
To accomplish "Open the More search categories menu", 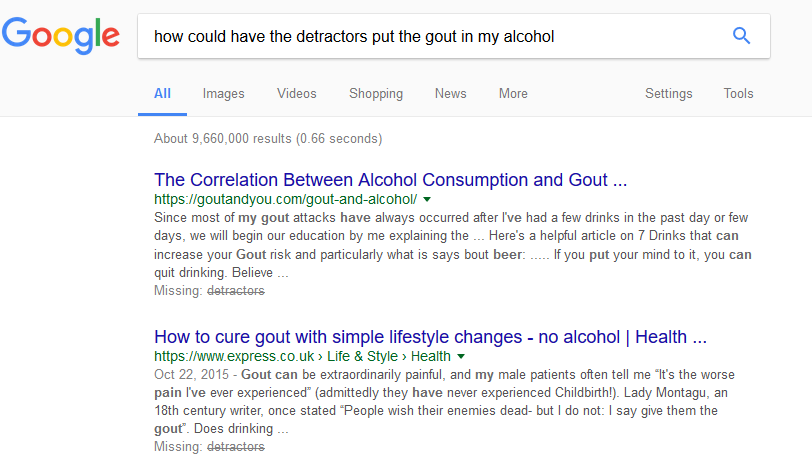I will [513, 94].
